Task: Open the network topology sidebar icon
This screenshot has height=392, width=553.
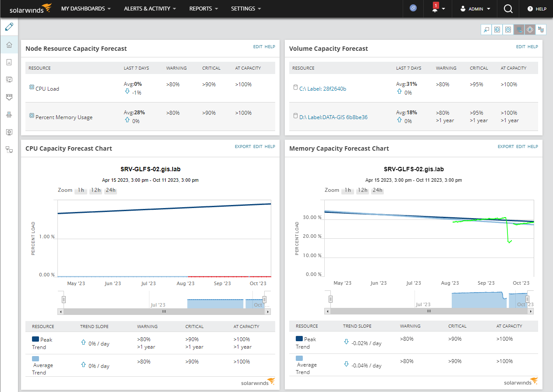Action: 9,149
